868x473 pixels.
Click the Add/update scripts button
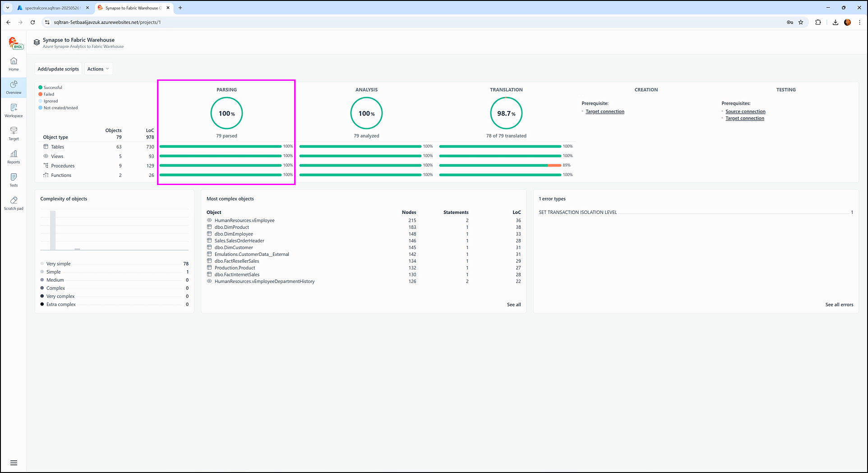pyautogui.click(x=58, y=69)
